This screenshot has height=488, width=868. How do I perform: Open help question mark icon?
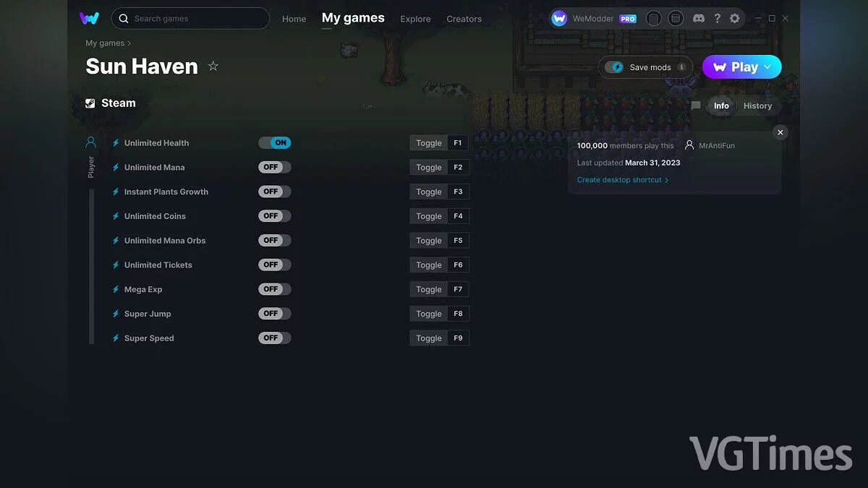pyautogui.click(x=718, y=18)
